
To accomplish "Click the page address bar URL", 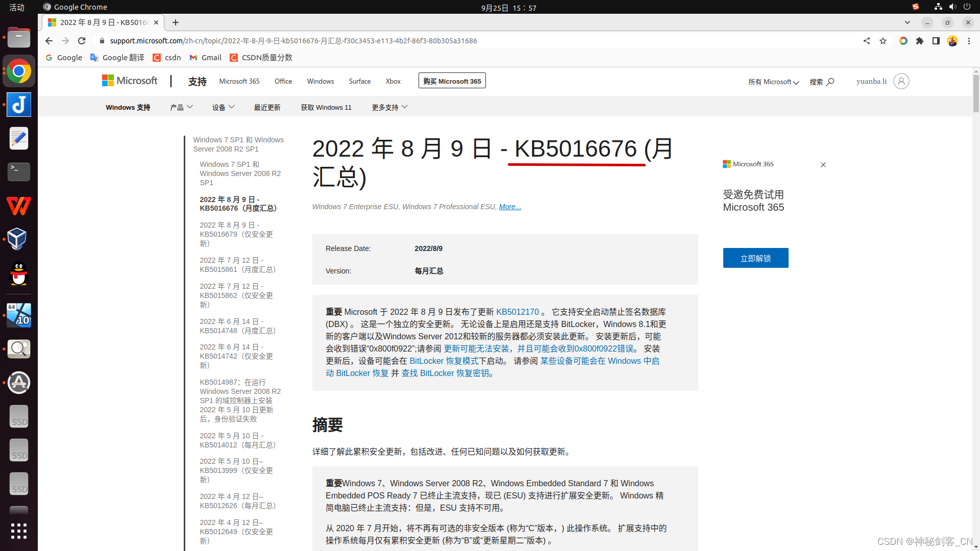I will pyautogui.click(x=293, y=41).
